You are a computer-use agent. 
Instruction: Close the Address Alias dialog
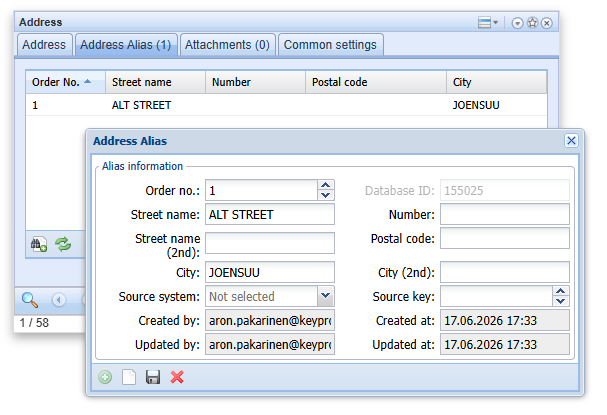(x=571, y=141)
